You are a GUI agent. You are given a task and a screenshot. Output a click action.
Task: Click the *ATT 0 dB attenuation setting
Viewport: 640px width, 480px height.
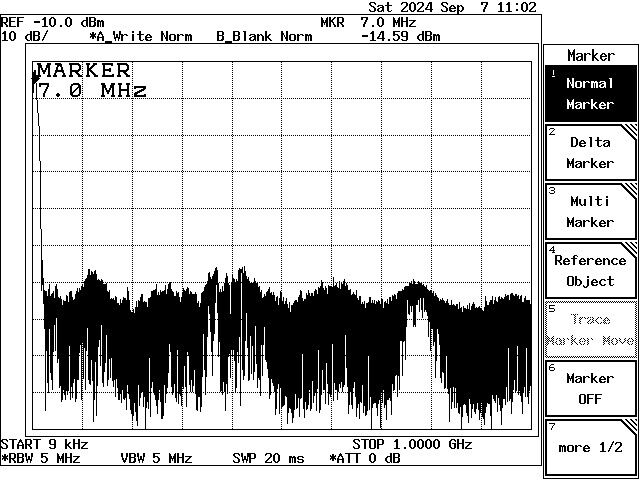[x=365, y=458]
